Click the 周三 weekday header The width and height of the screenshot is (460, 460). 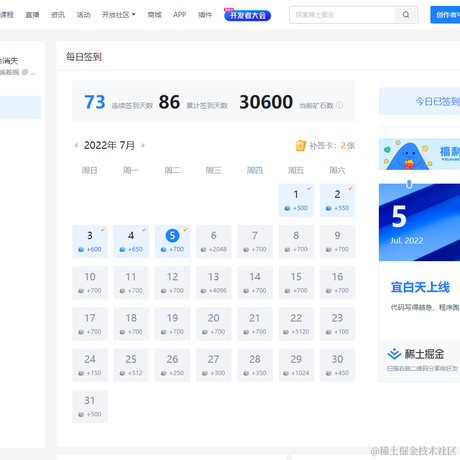(213, 170)
